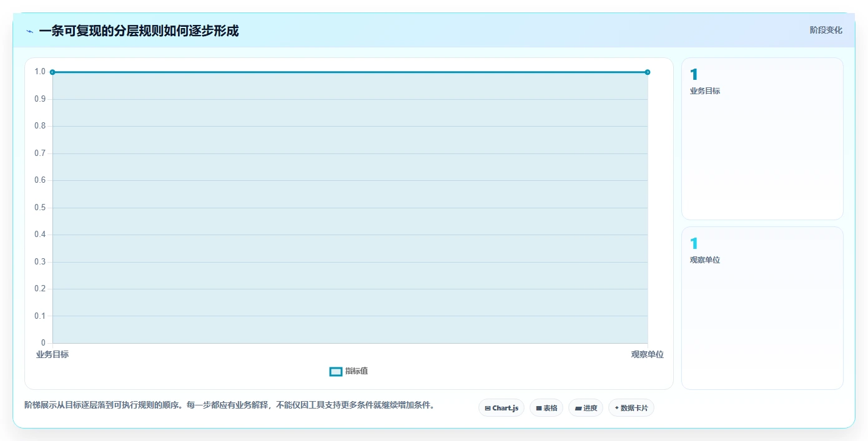
Task: Open the 观察单位 data card
Action: (762, 308)
